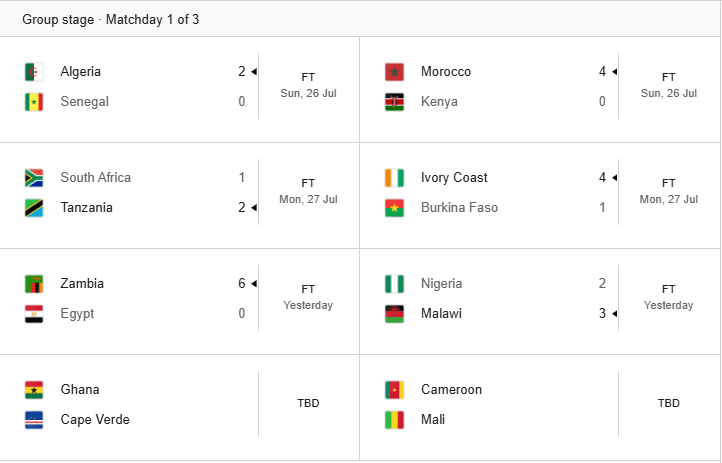722x463 pixels.
Task: Click the Senegal flag icon
Action: click(x=34, y=102)
